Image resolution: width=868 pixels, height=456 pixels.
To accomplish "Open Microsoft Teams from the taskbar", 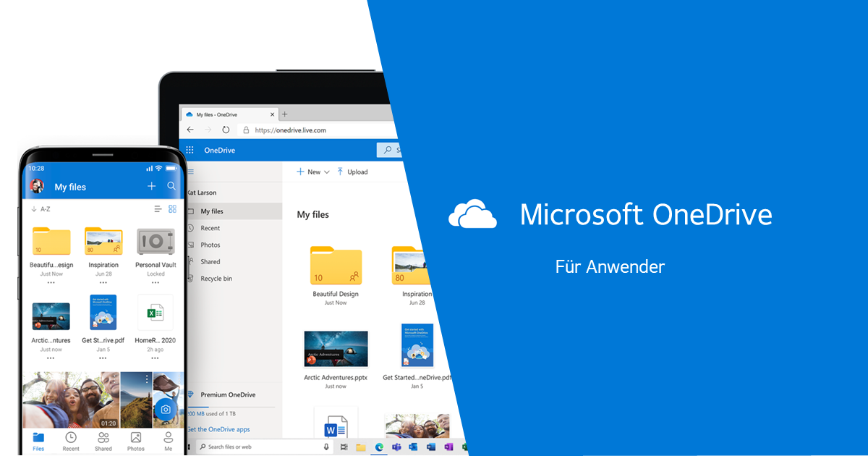I will click(396, 447).
